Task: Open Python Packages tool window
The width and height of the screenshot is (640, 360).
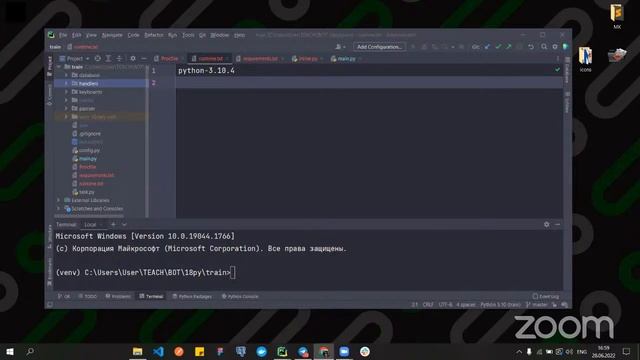Action: point(192,296)
